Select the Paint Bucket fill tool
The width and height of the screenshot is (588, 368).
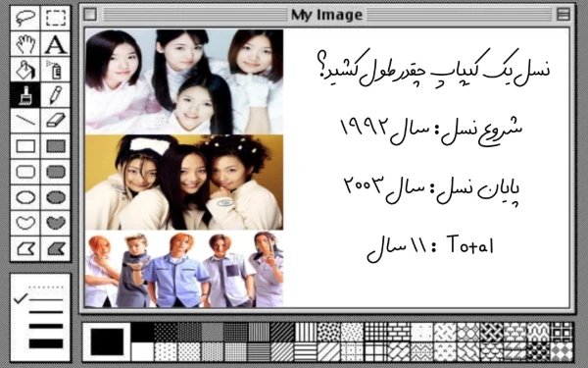[25, 70]
